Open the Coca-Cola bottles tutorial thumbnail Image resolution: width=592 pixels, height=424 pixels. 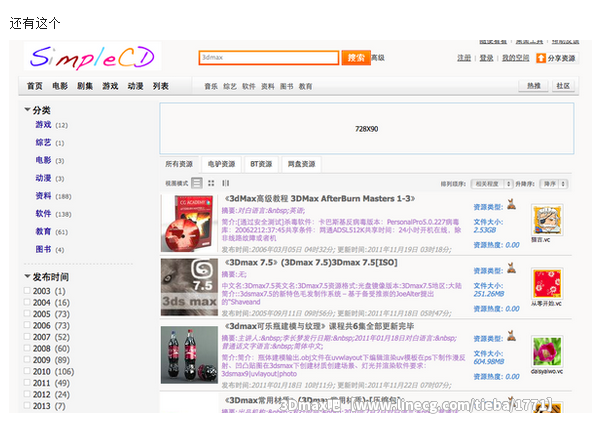pyautogui.click(x=189, y=355)
